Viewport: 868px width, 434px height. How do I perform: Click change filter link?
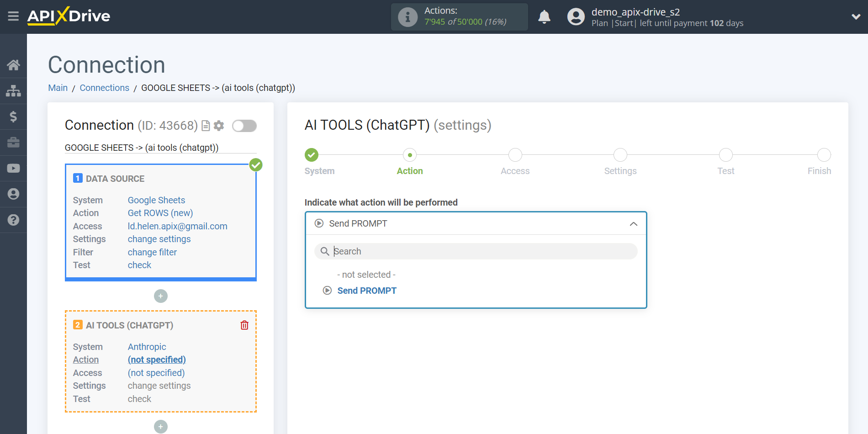point(152,252)
